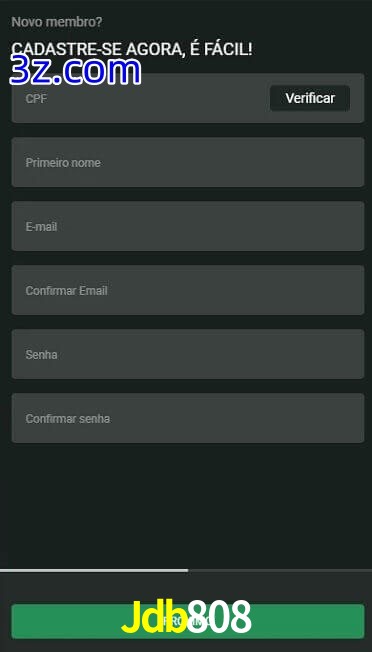This screenshot has height=652, width=372.
Task: Click the 'Confirmar senha' placeholder text
Action: pyautogui.click(x=68, y=419)
